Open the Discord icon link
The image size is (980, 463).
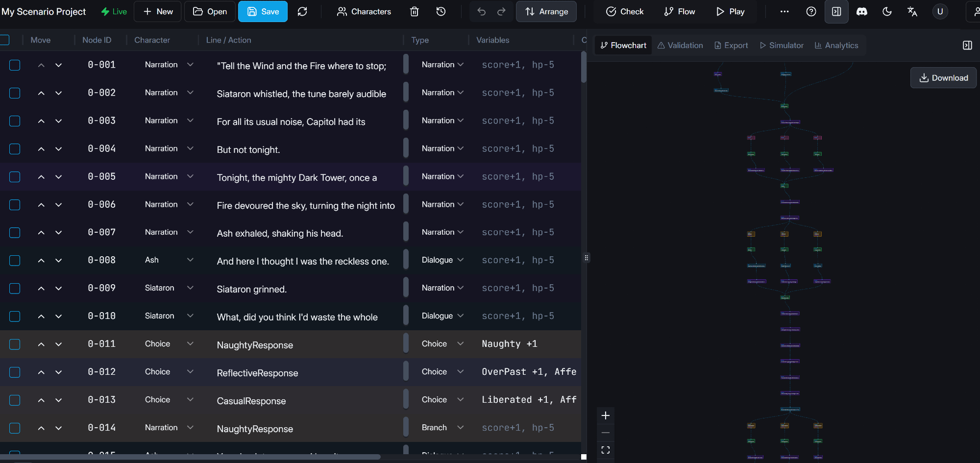pyautogui.click(x=861, y=12)
